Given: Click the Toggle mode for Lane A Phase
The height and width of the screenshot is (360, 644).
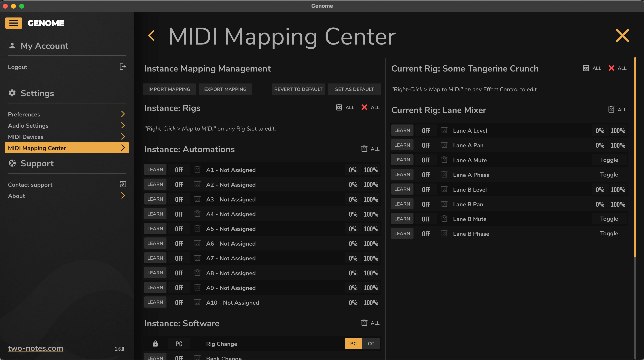Looking at the screenshot, I should 609,174.
